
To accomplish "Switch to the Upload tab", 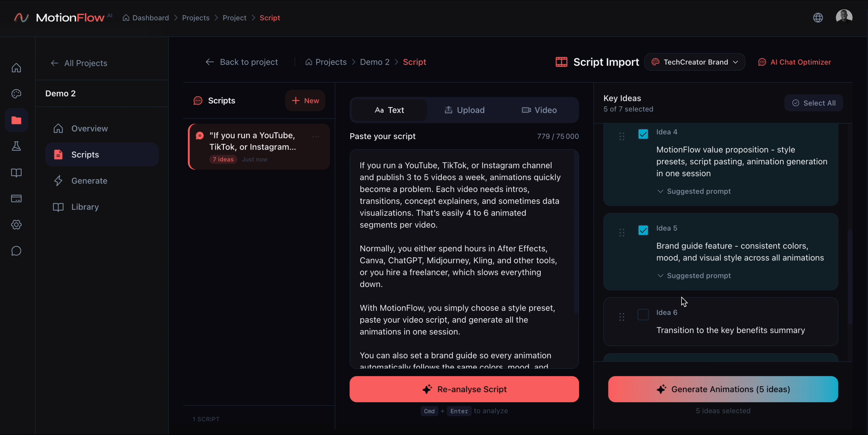I will tap(465, 110).
